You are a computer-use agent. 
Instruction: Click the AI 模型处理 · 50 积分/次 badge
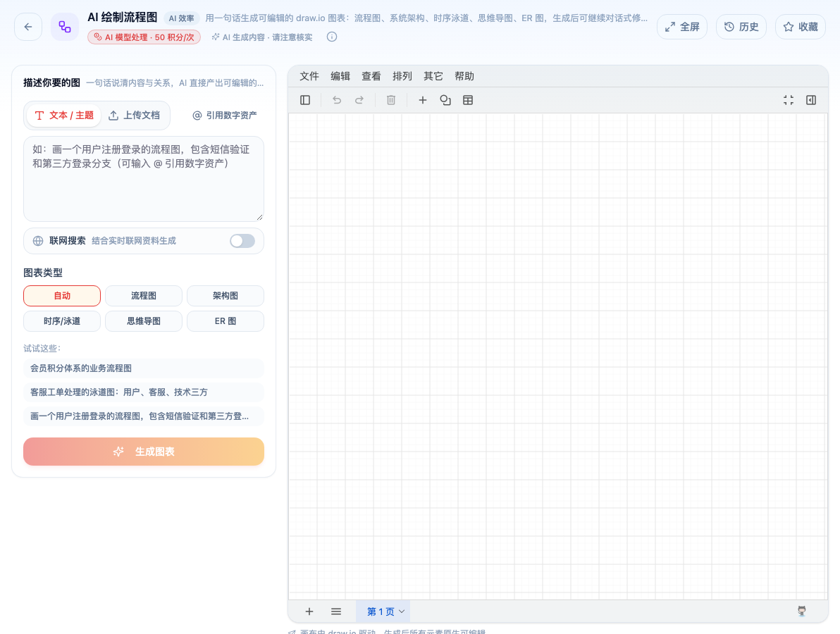click(x=144, y=37)
